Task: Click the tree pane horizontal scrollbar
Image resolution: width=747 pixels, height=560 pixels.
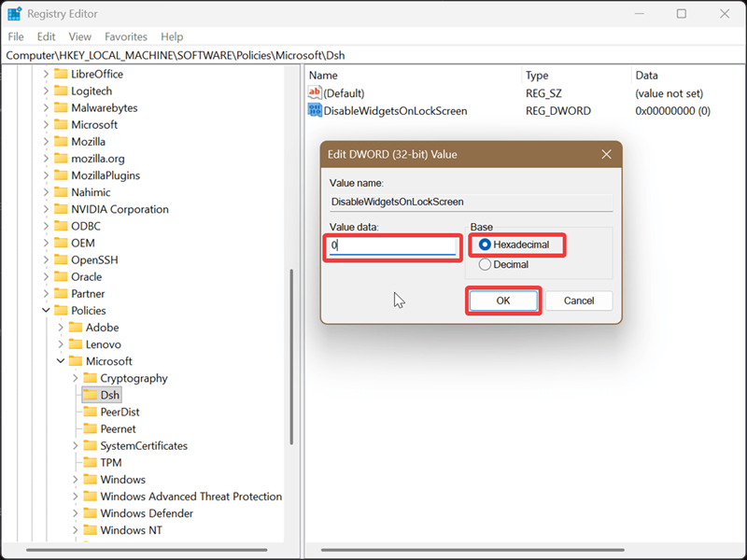Action: pyautogui.click(x=147, y=550)
